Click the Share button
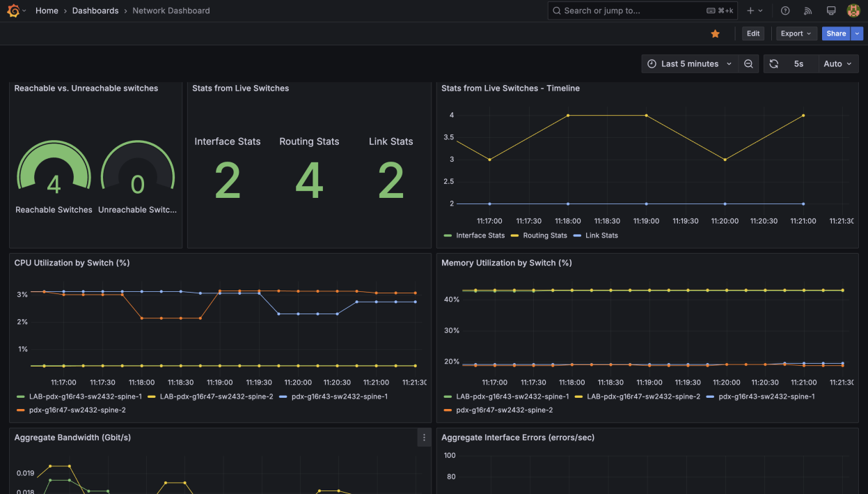This screenshot has height=494, width=868. point(837,33)
